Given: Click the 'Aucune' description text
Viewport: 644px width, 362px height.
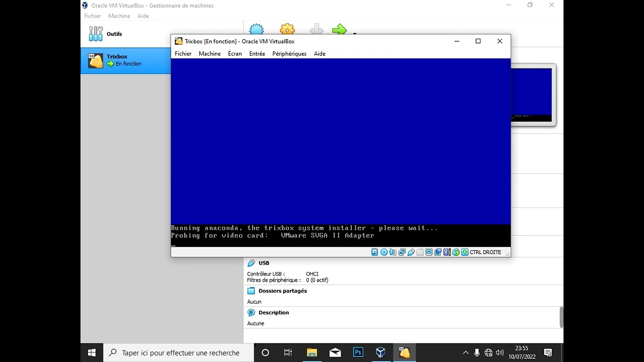Looking at the screenshot, I should pyautogui.click(x=256, y=323).
